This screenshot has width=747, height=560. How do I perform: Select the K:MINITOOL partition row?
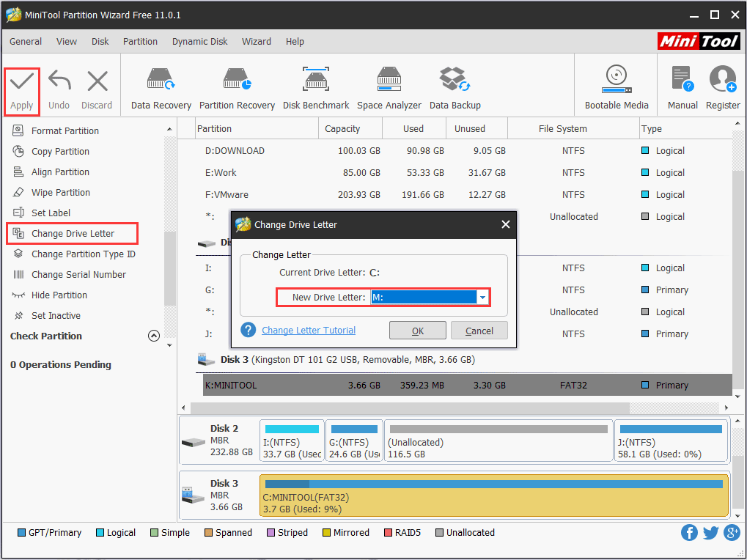[x=467, y=385]
